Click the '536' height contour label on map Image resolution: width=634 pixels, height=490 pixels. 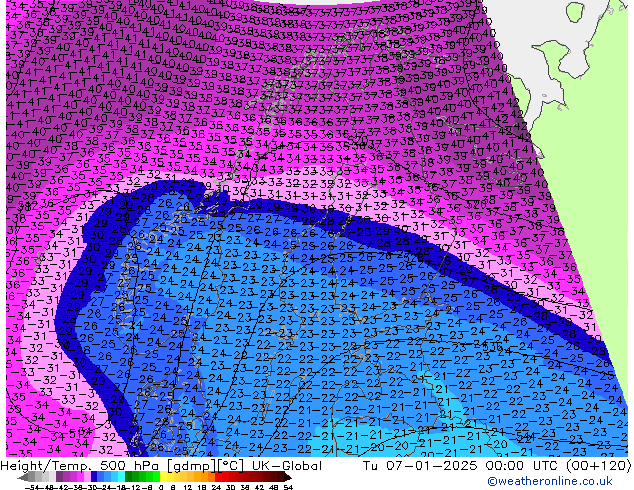[x=494, y=347]
